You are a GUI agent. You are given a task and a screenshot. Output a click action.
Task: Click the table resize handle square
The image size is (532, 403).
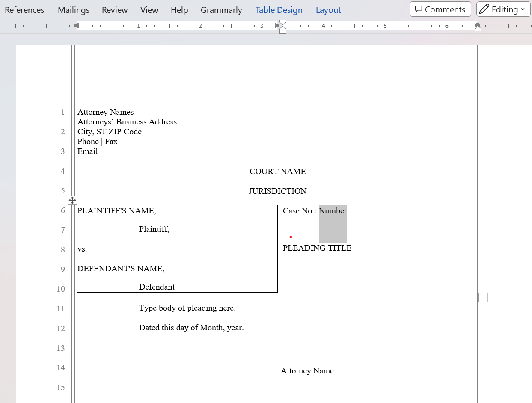click(483, 297)
